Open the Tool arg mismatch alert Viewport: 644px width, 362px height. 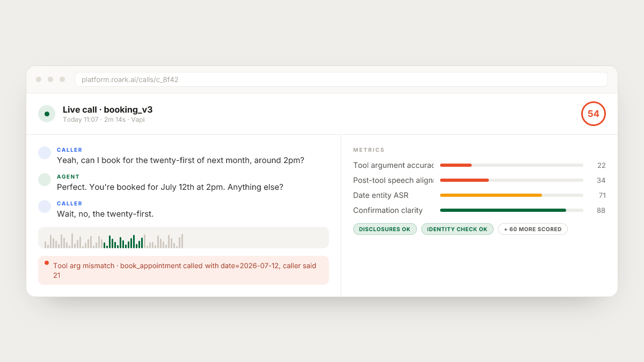184,270
